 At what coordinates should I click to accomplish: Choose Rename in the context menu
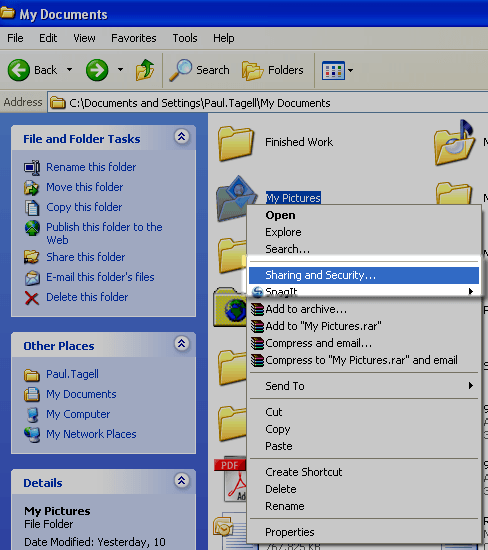tap(363, 506)
